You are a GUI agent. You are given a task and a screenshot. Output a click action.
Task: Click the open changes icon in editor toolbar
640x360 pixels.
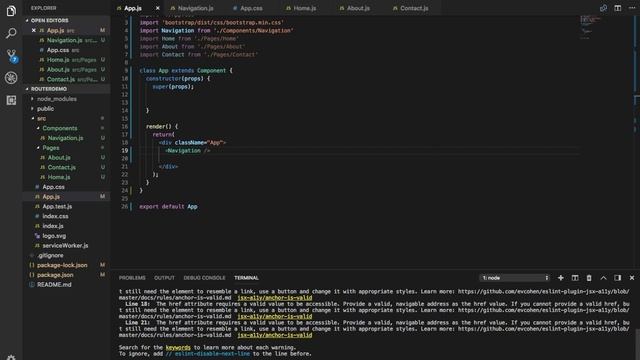coord(603,8)
